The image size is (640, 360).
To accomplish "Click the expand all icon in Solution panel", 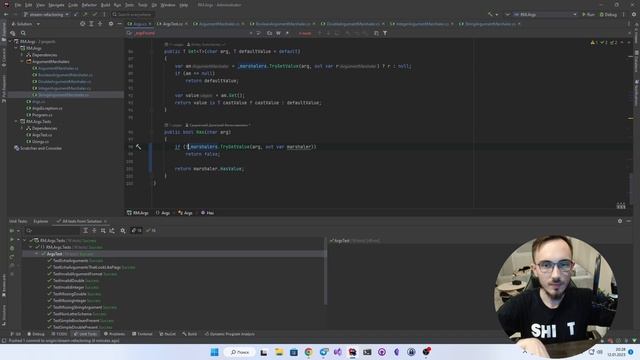I will 91,24.
